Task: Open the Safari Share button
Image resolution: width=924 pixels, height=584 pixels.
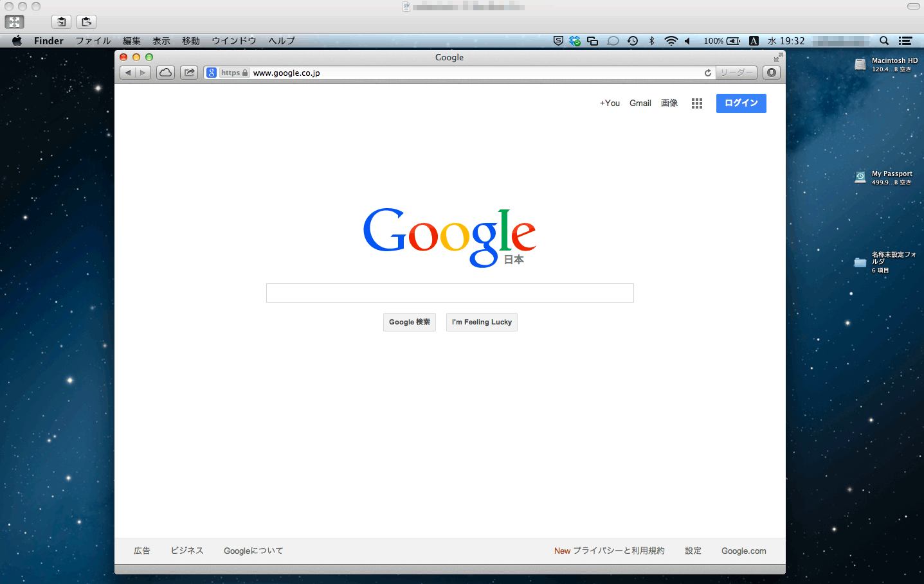Action: pos(189,73)
